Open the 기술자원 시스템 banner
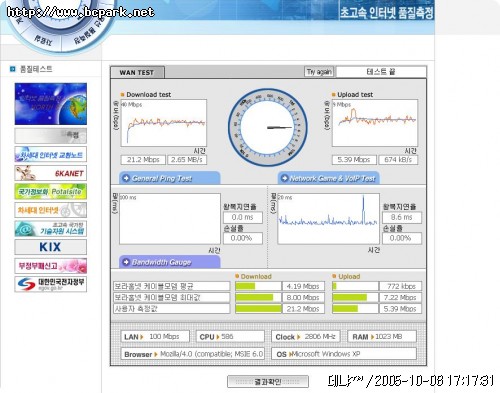Screen dimensions: 500x393 (x=51, y=229)
